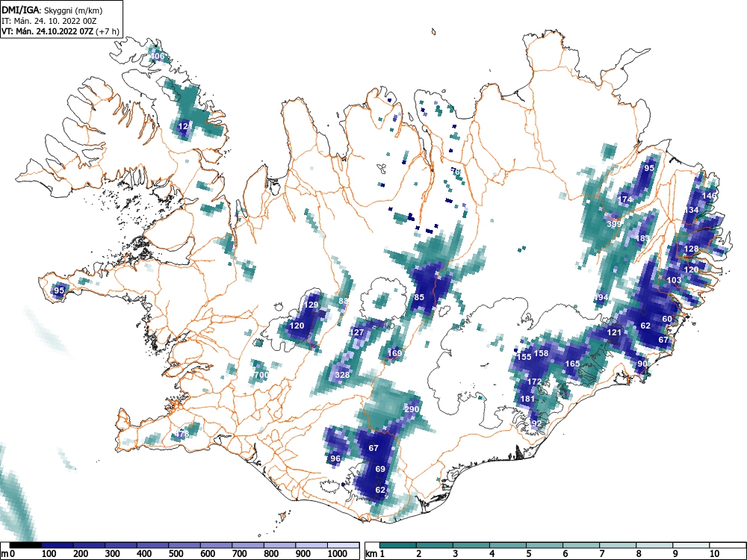
Task: Click the 194 visibility label
Action: [601, 297]
